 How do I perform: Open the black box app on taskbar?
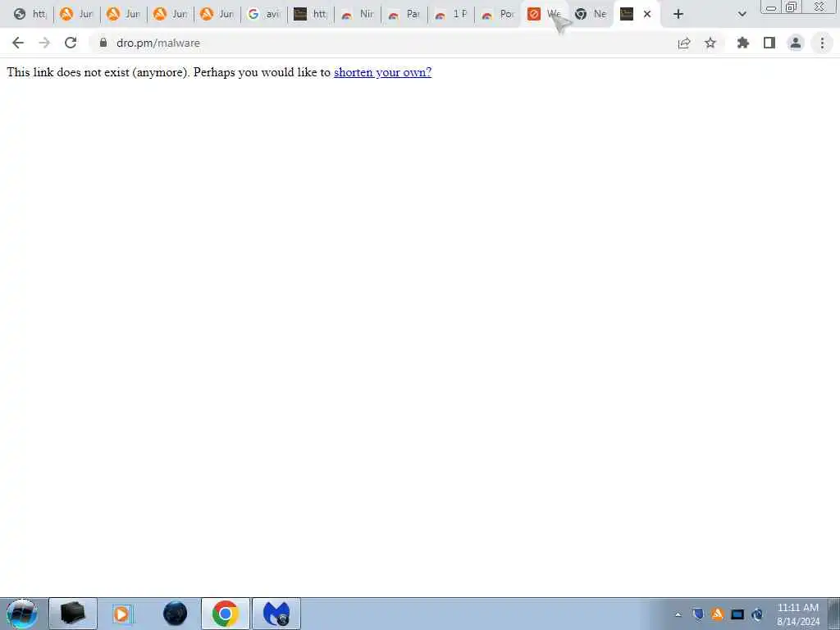point(73,614)
